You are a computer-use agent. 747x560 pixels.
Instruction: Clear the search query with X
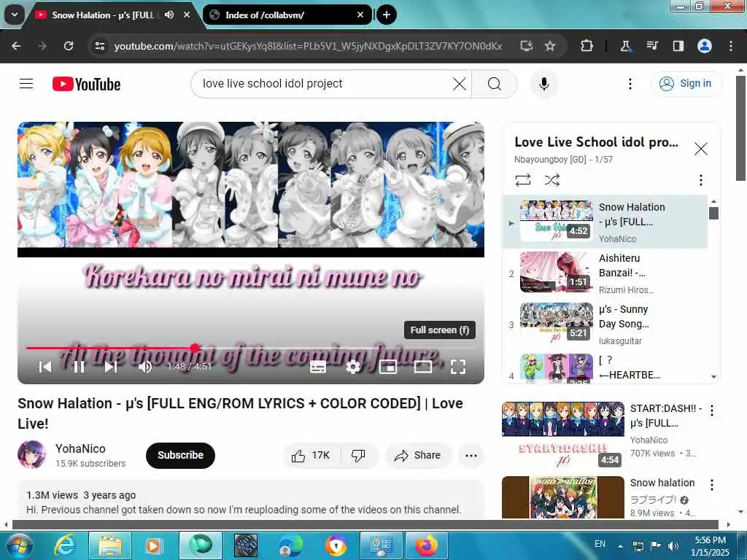pyautogui.click(x=460, y=85)
